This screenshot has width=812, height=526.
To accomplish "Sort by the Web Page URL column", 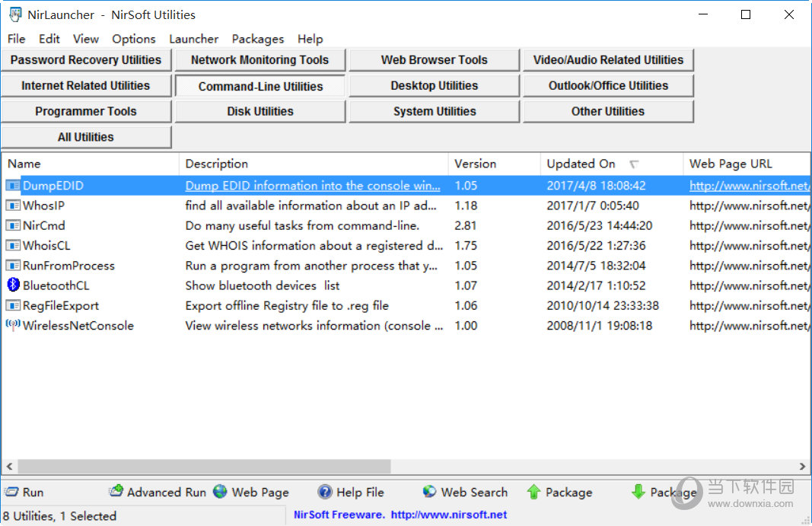I will pos(747,164).
